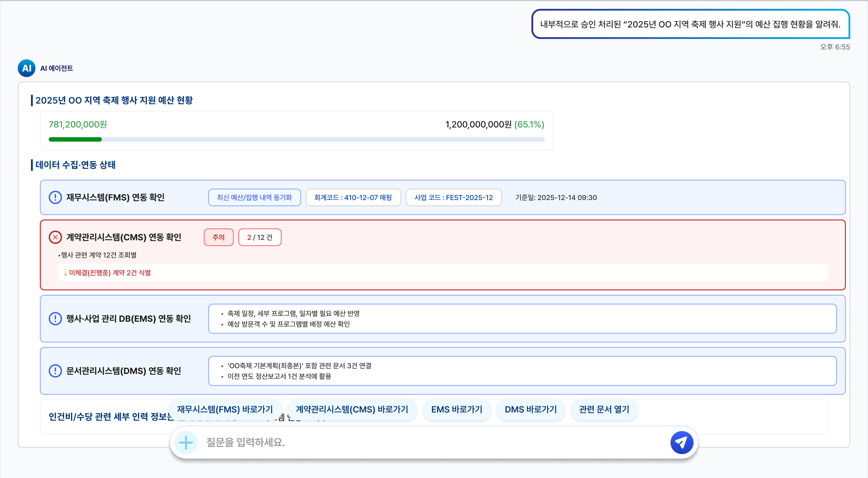Click 행사 관련 계약 12건 조회별 line
Viewport: 868px width, 478px height.
[x=97, y=255]
